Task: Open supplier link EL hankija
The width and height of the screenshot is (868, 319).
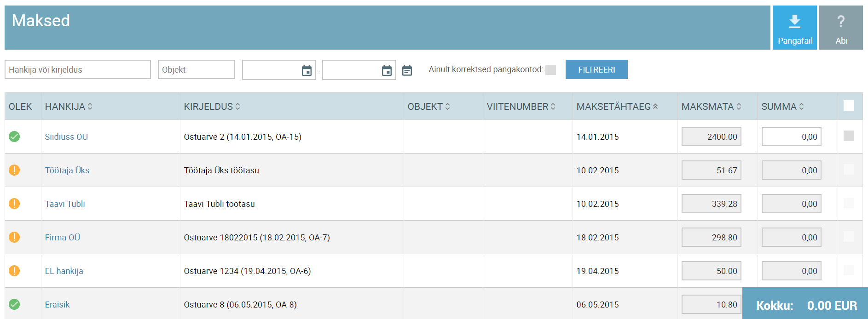Action: (x=64, y=271)
